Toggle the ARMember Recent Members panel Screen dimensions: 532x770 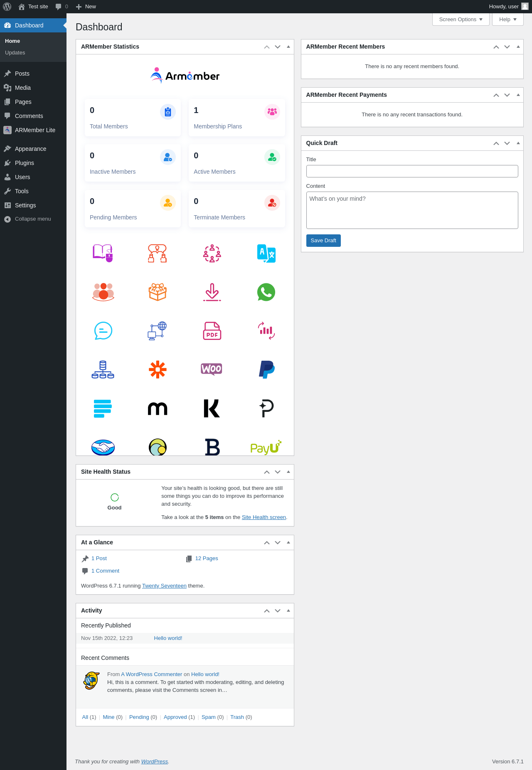[x=518, y=47]
